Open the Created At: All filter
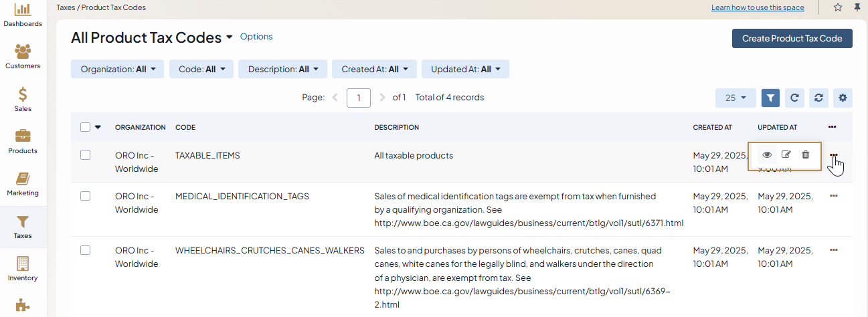 coord(374,69)
